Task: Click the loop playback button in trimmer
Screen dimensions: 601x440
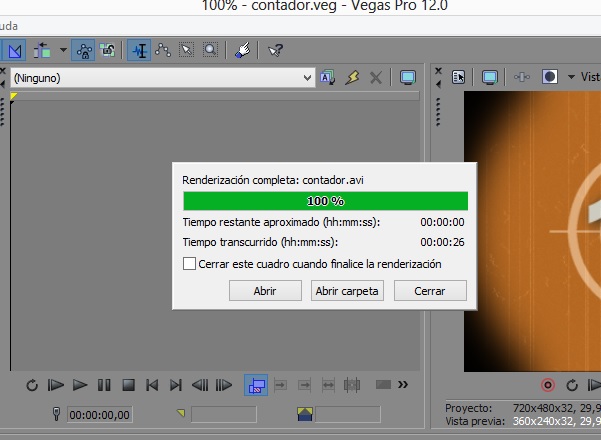Action: (32, 385)
